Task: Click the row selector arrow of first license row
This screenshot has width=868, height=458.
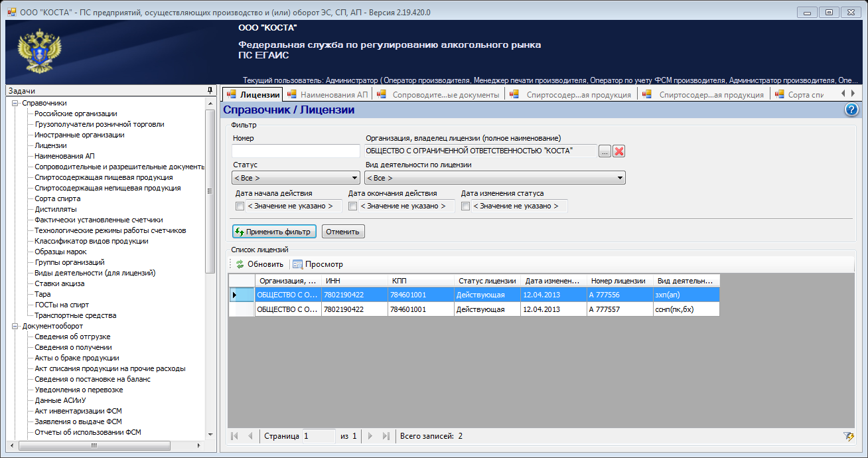Action: click(x=234, y=294)
